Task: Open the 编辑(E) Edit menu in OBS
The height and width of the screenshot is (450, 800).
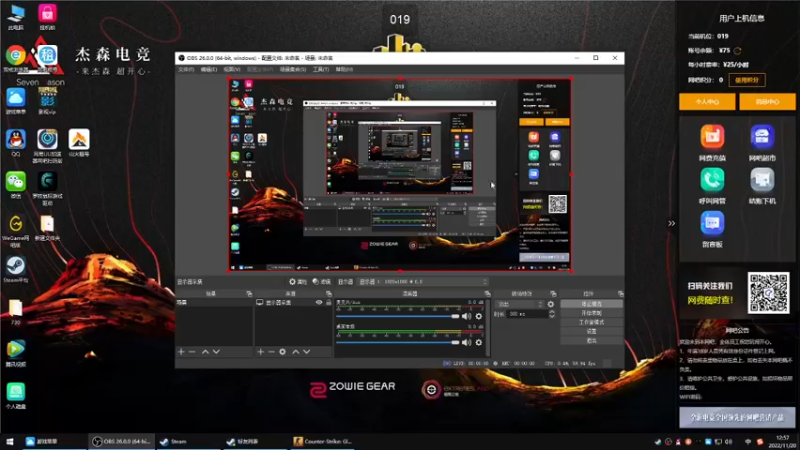Action: tap(208, 69)
